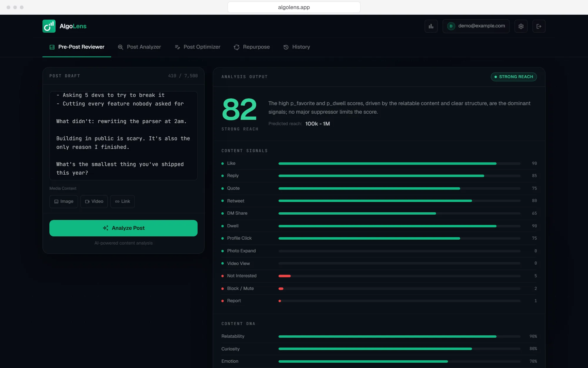Click the Relatability DNA label

tap(233, 336)
